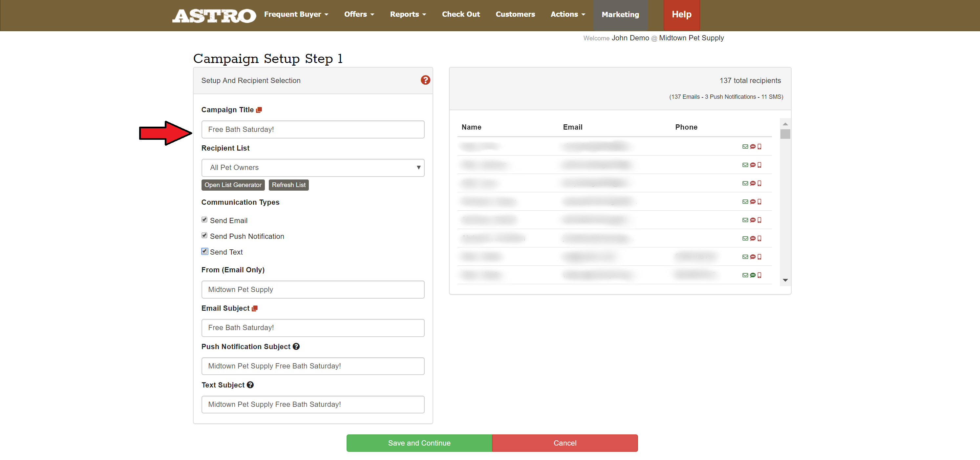Click the email envelope icon in first recipient row
This screenshot has height=460, width=980.
click(x=745, y=146)
